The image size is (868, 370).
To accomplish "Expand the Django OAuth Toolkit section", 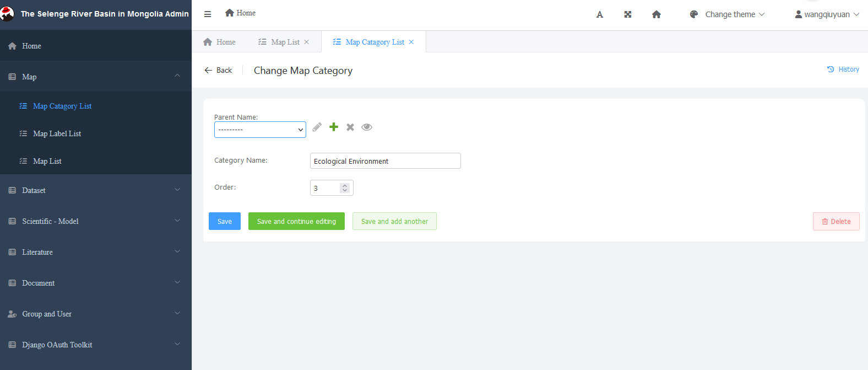I will [96, 345].
